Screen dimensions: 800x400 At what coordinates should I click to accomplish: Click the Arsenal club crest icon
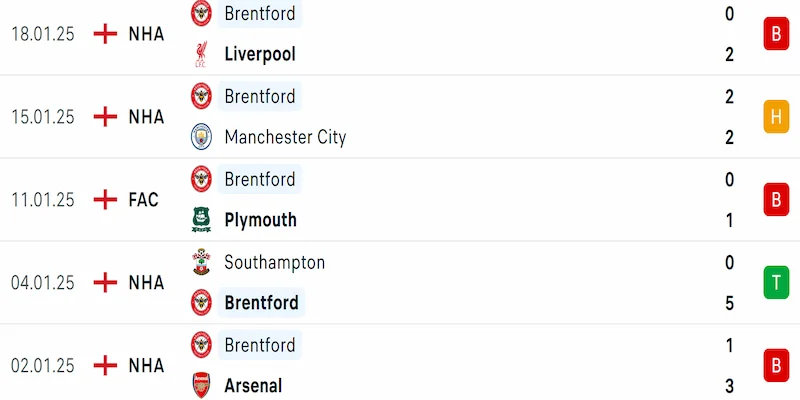point(202,385)
